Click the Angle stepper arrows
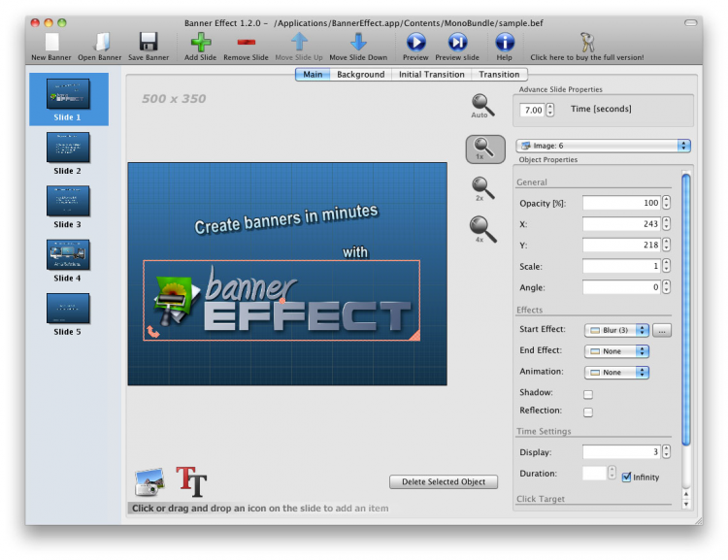Screen dimensions: 728x560 [x=666, y=287]
